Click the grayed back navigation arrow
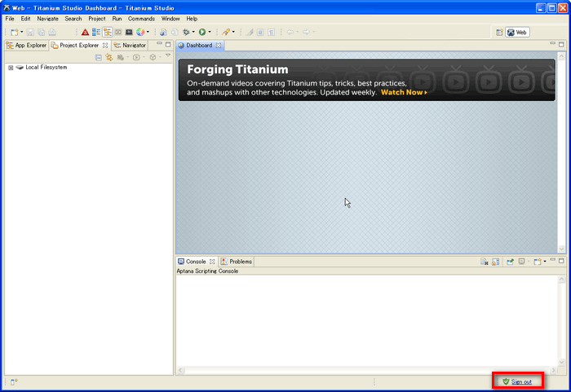 290,32
